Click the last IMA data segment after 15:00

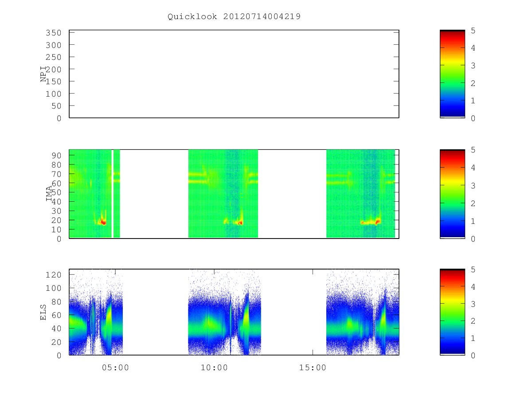pos(360,194)
